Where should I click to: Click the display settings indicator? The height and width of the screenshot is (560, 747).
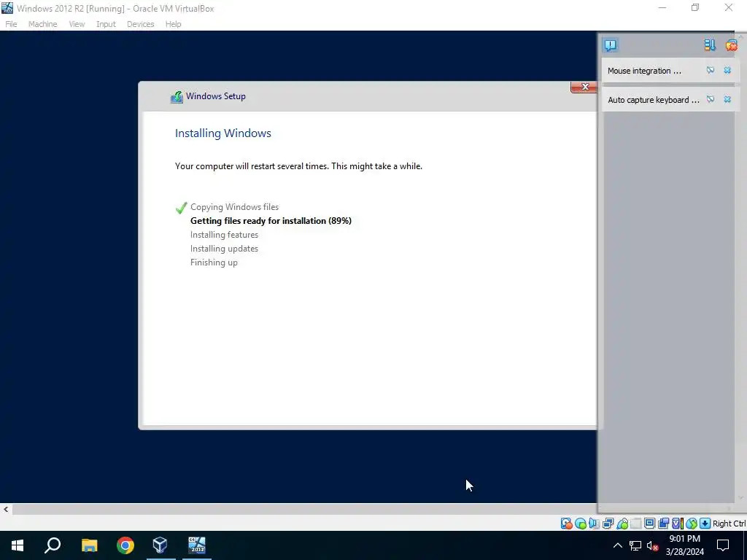point(649,524)
